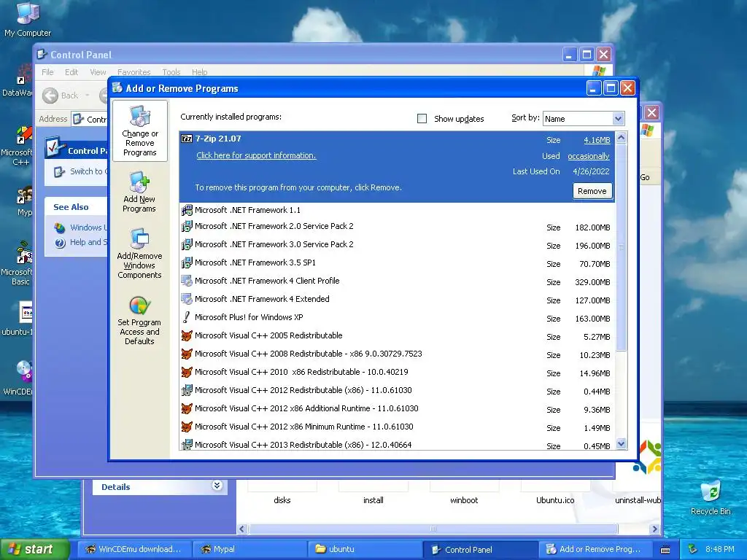This screenshot has width=747, height=560.
Task: Click here for support information link
Action: [x=256, y=155]
